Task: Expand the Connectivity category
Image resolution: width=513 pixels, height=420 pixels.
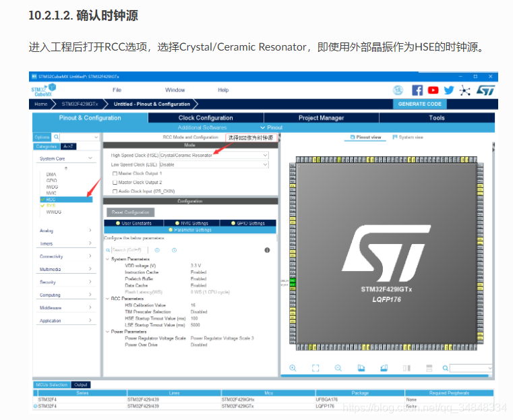Action: [x=66, y=256]
